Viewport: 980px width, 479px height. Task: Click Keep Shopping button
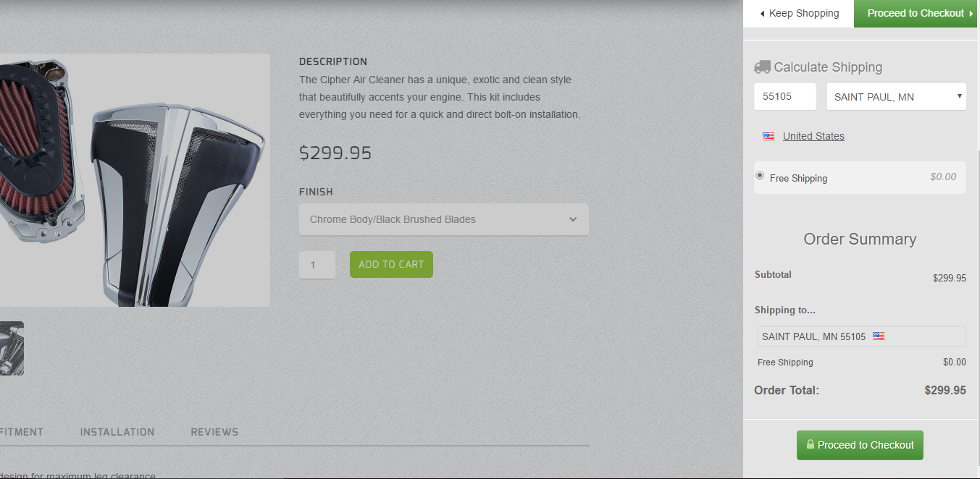tap(799, 14)
